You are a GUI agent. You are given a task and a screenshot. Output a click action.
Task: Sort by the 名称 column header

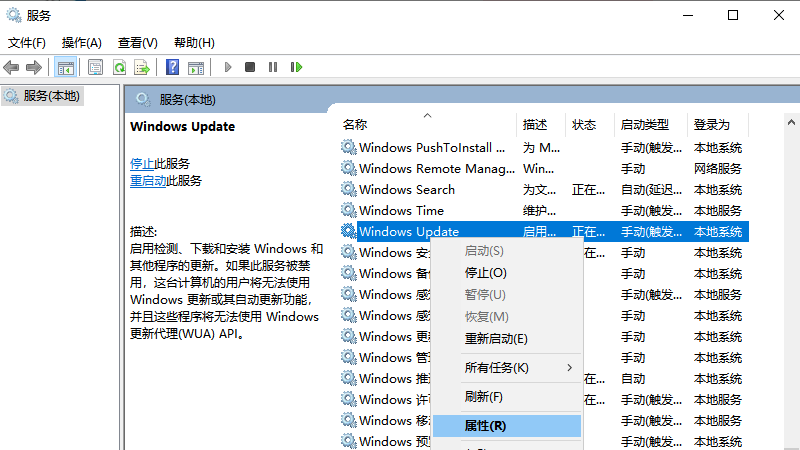point(355,125)
